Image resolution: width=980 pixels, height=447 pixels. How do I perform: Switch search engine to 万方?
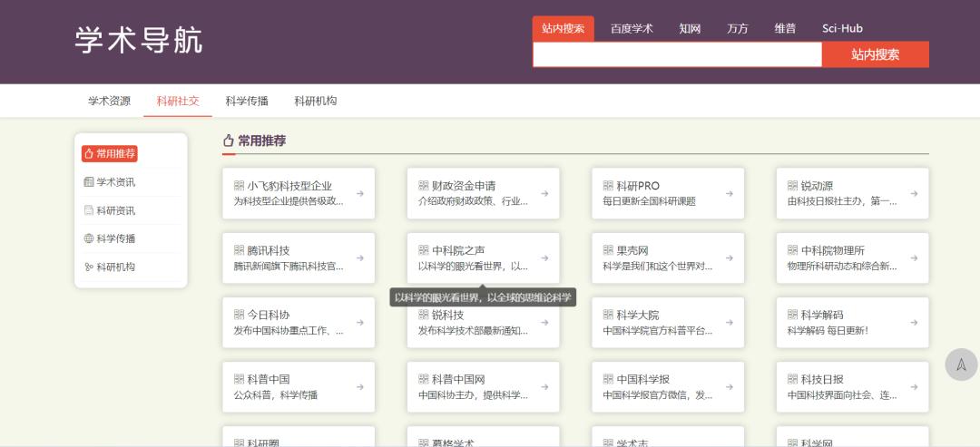(x=738, y=29)
